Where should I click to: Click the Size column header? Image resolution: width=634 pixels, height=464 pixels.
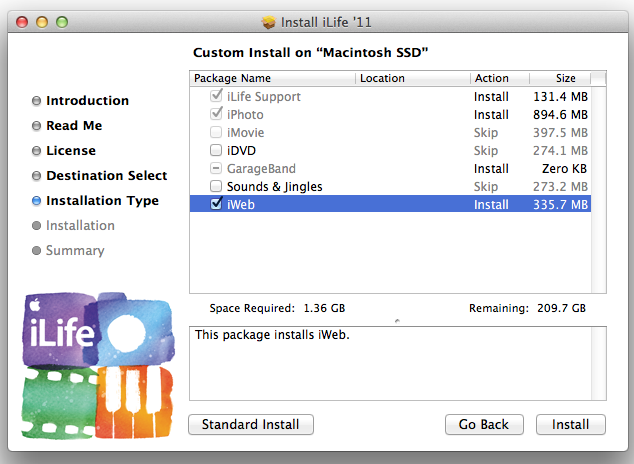[x=560, y=78]
